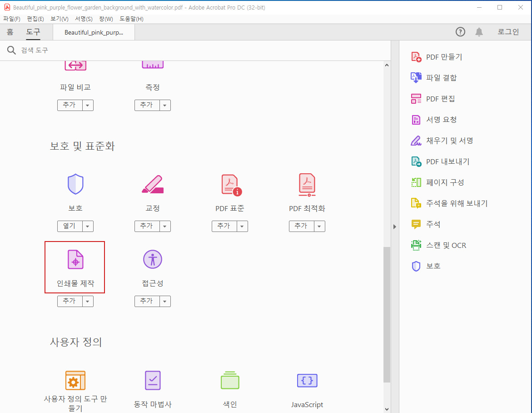The width and height of the screenshot is (532, 413).
Task: Open the 편집(E) menu
Action: 35,19
